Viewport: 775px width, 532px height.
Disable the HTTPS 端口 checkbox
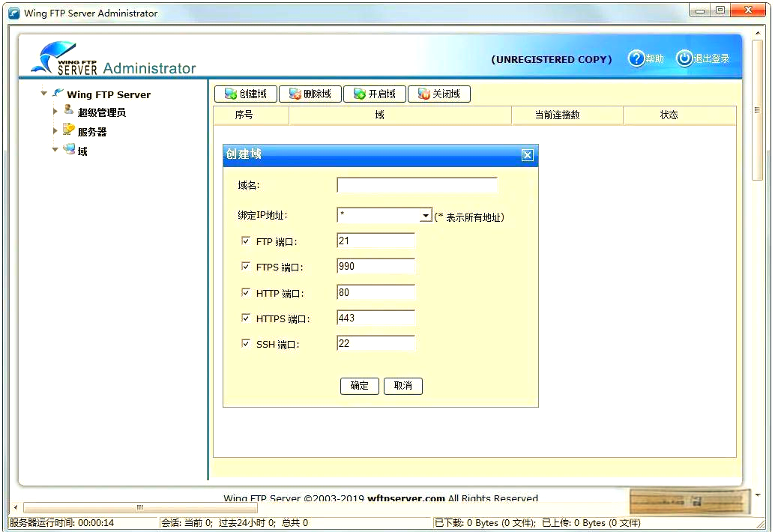[x=246, y=318]
